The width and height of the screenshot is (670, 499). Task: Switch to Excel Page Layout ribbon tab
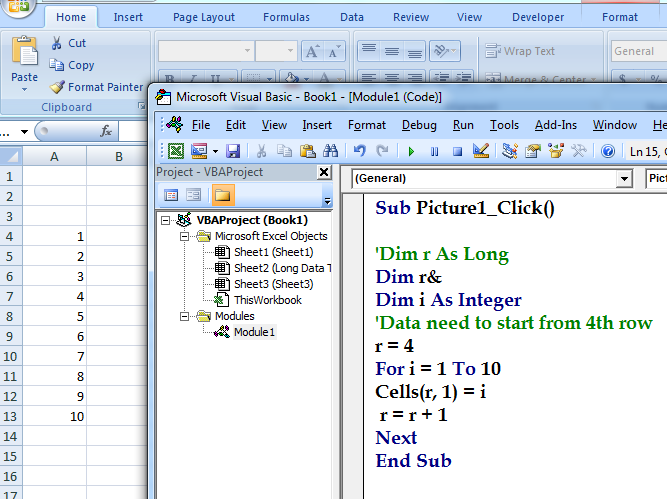pyautogui.click(x=204, y=17)
